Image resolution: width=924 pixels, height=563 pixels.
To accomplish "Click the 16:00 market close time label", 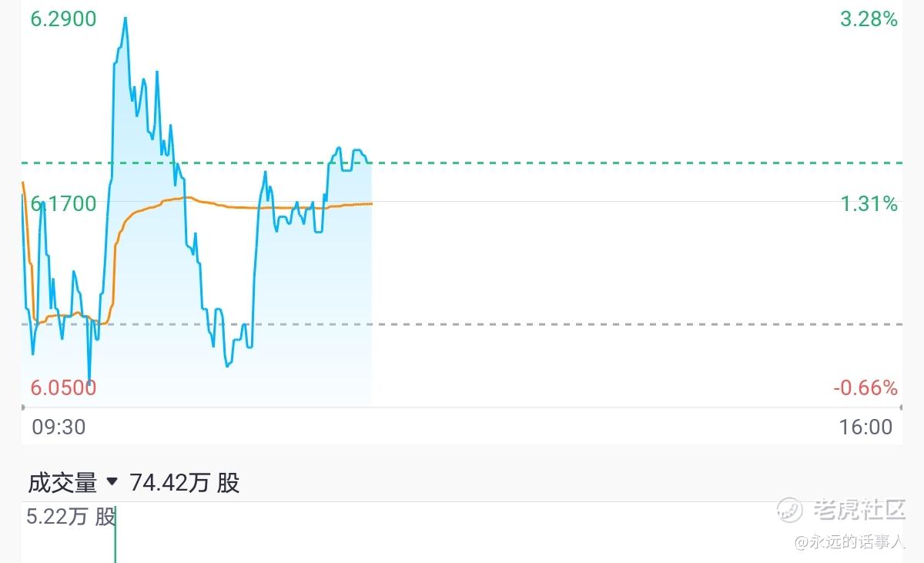I will (x=867, y=427).
